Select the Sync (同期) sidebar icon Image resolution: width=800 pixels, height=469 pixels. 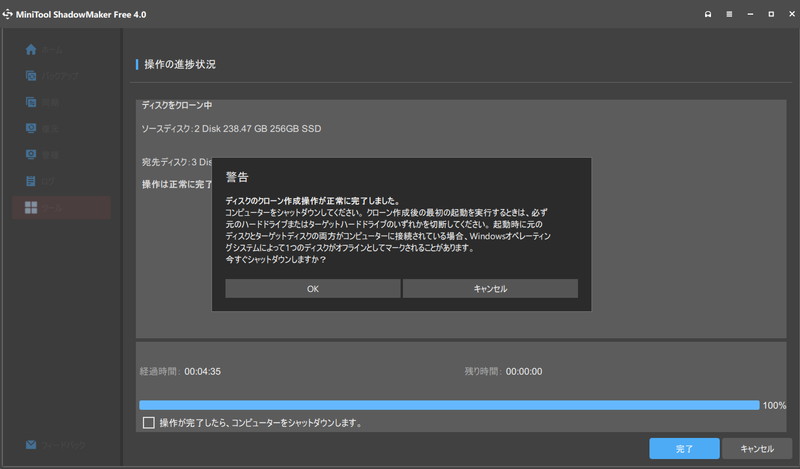(x=31, y=102)
